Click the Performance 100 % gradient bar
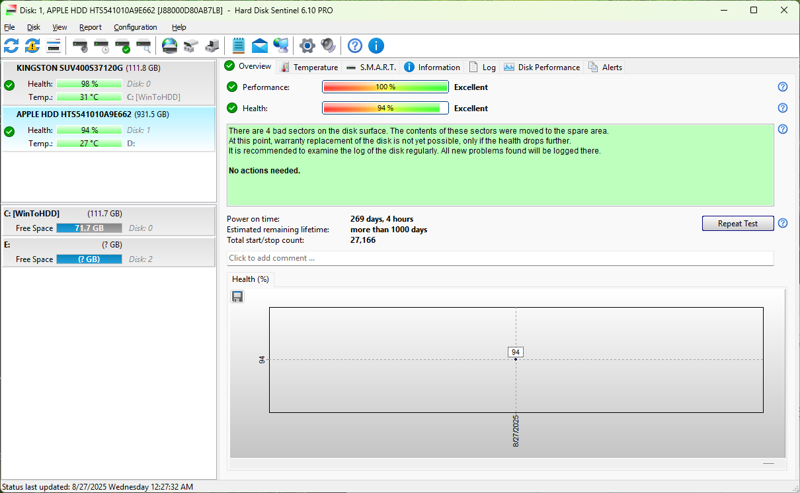 (x=385, y=87)
